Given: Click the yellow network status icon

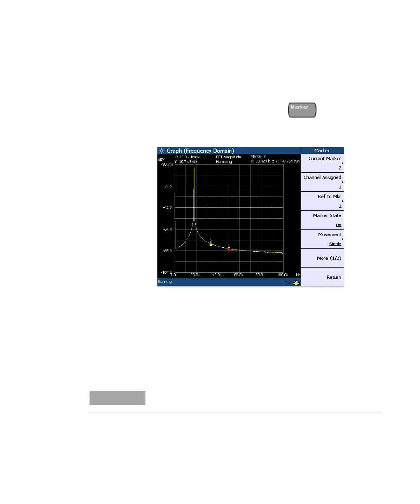Looking at the screenshot, I should (x=296, y=282).
